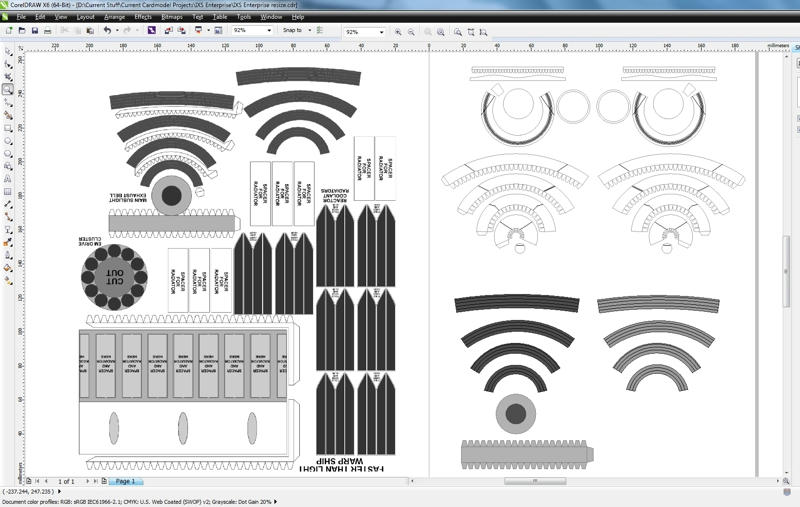
Task: Select the Color Eyedropper tool in the toolbox
Action: (8, 243)
